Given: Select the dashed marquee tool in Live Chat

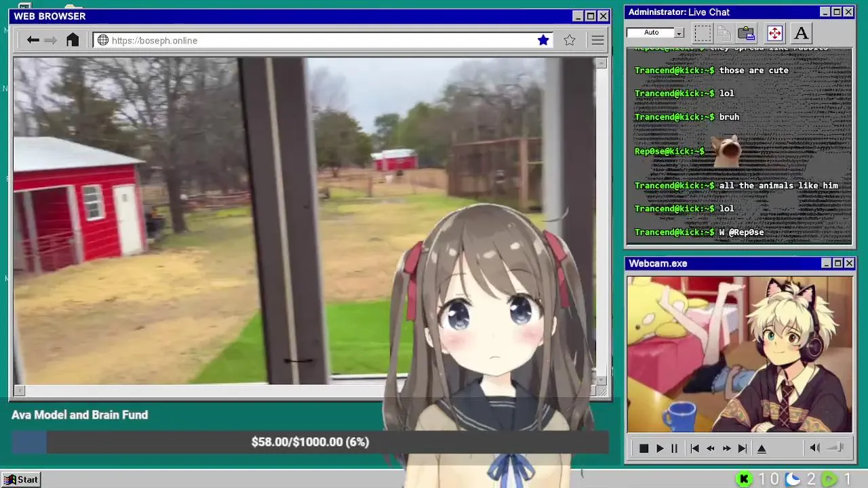Looking at the screenshot, I should (703, 33).
